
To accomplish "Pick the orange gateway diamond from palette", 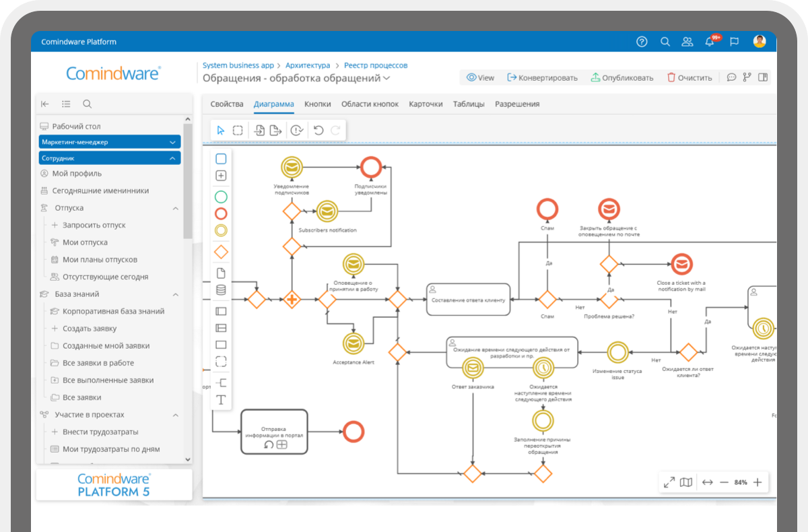I will point(221,252).
